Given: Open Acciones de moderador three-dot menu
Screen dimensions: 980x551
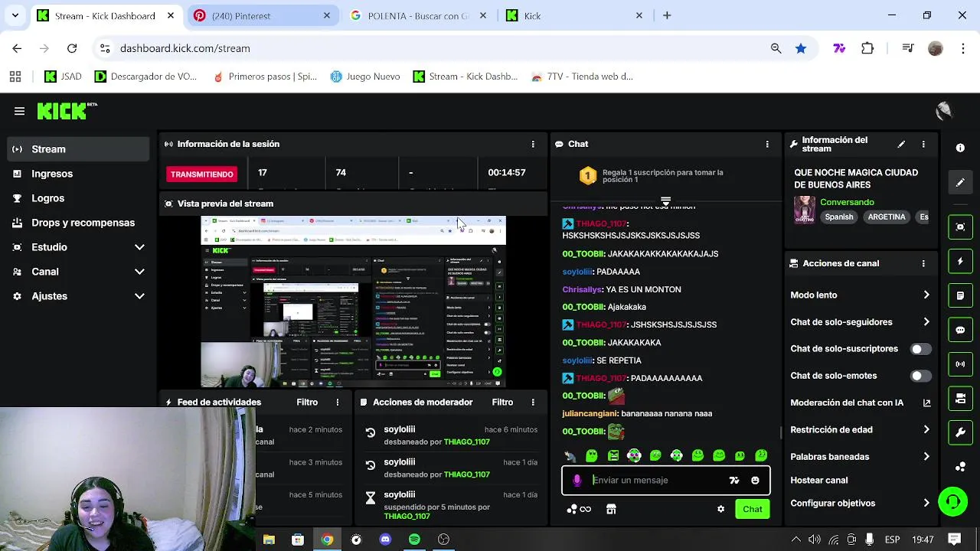Looking at the screenshot, I should point(533,402).
